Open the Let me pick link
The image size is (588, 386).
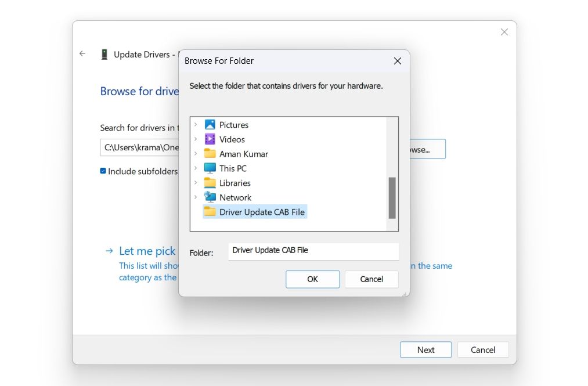[147, 251]
